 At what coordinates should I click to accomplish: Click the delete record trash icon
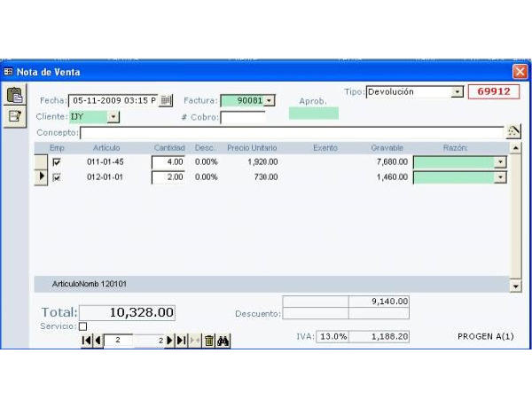208,341
